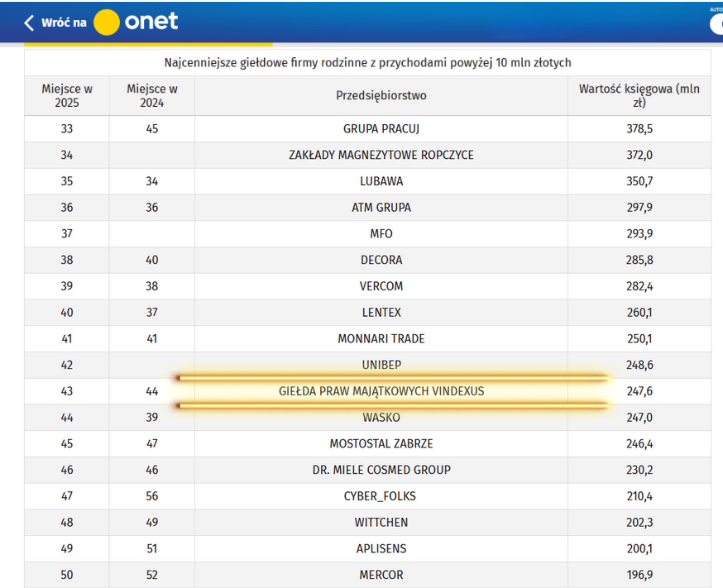Click the value 230,2 for DR. MIELE

639,470
